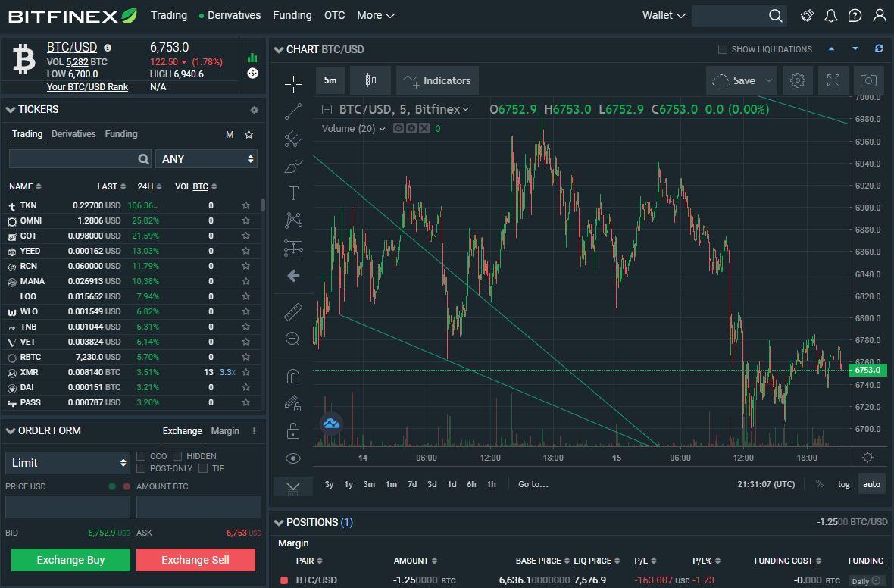Viewport: 894px width, 588px height.
Task: Enable Show Liquidations checkbox
Action: 722,49
